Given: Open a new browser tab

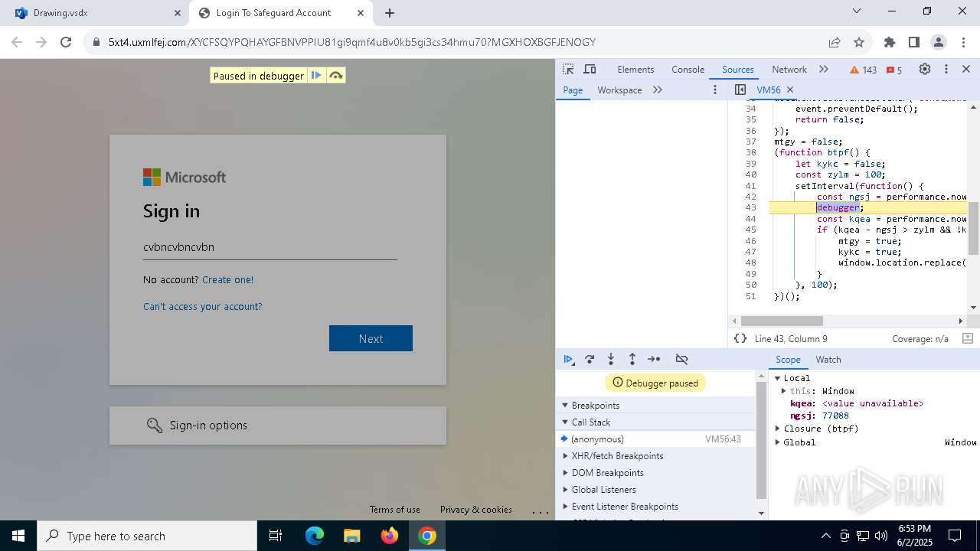Looking at the screenshot, I should pos(390,13).
